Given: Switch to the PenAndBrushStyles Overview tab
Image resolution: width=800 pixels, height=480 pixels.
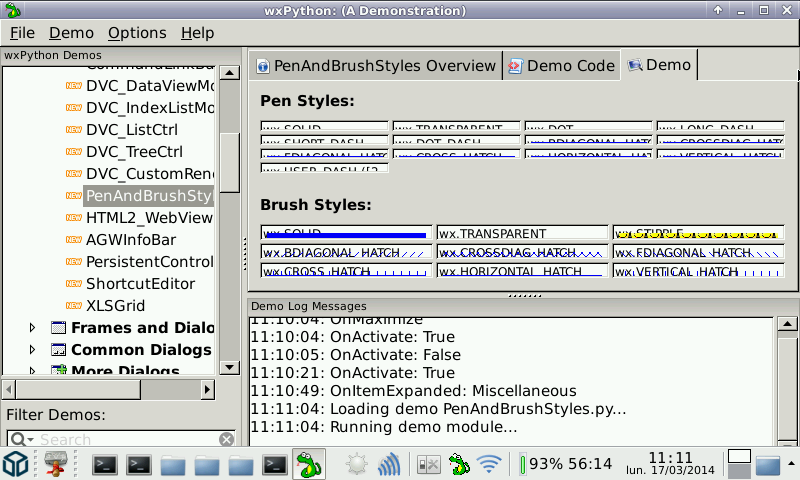Looking at the screenshot, I should [x=377, y=66].
